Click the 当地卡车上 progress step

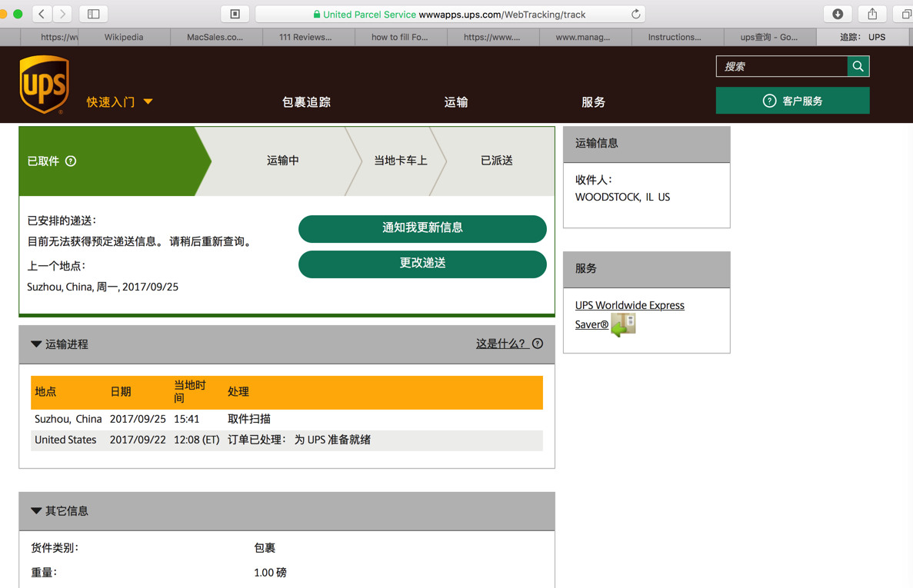tap(401, 161)
